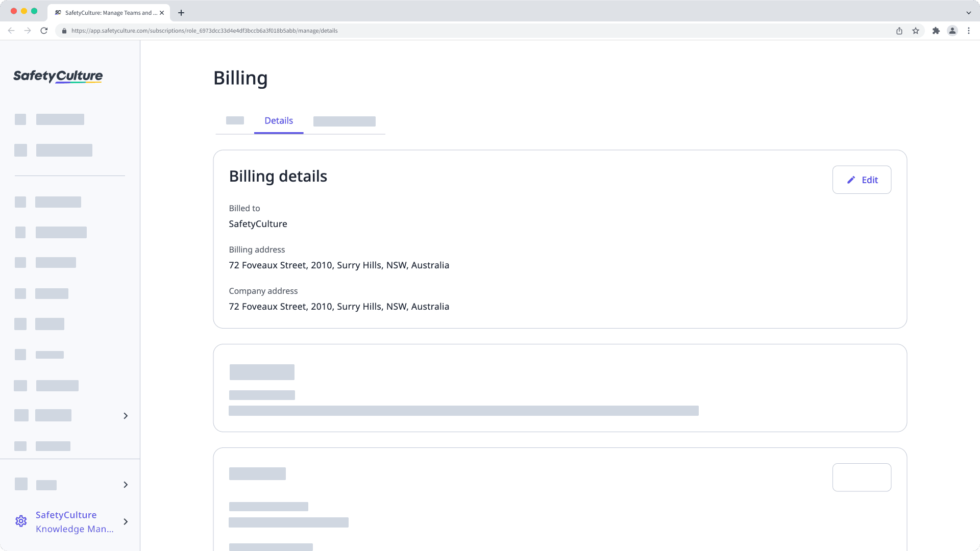
Task: Open the browser profile avatar icon
Action: pos(952,31)
